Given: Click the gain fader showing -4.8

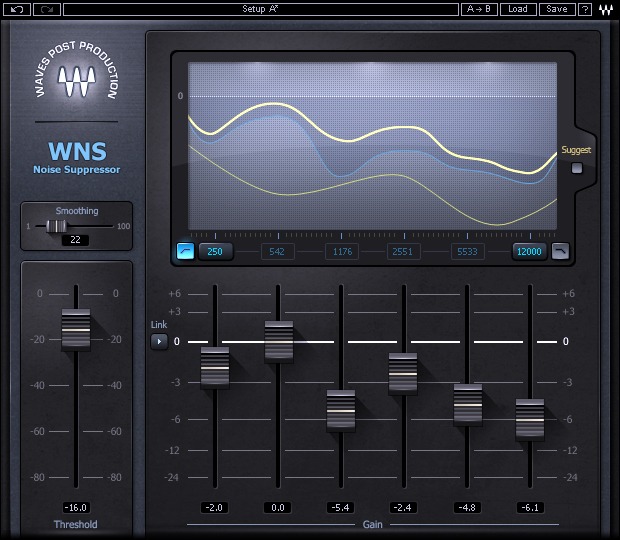Looking at the screenshot, I should point(468,404).
